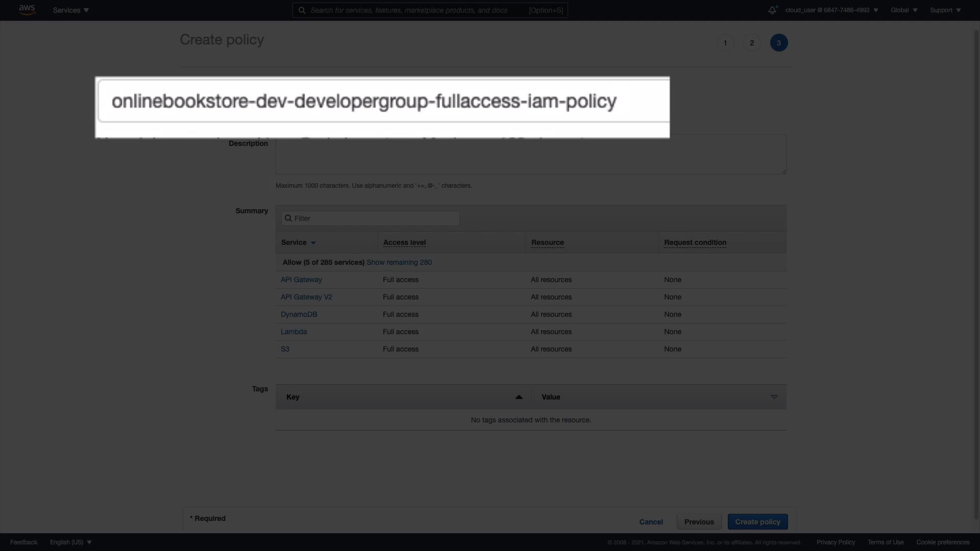Sort tags by Key ascending arrow

(x=519, y=397)
